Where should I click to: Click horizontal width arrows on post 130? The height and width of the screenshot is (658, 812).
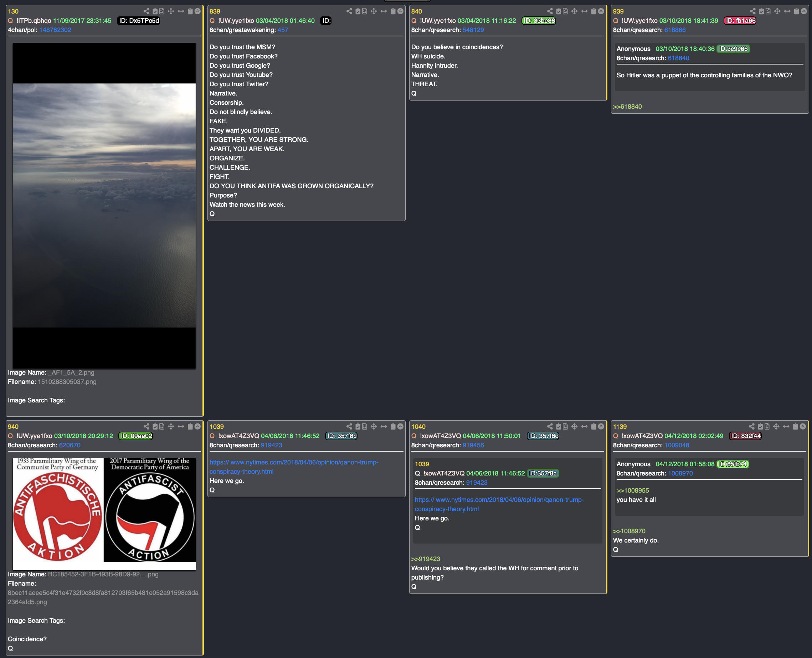181,11
